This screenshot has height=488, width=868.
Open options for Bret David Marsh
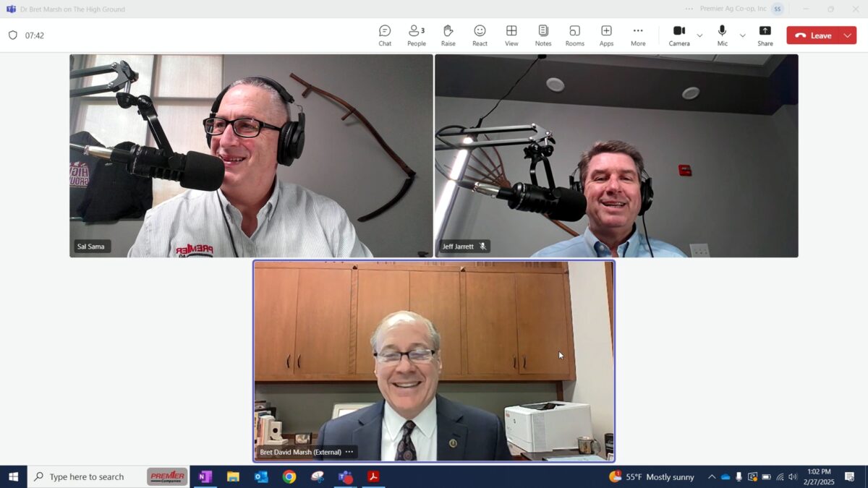pos(349,452)
